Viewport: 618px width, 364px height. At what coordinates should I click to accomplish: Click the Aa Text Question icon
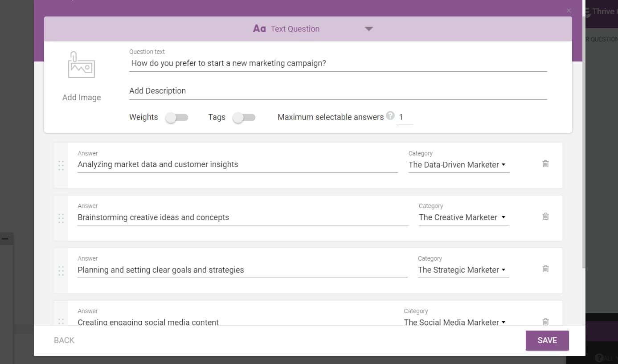260,28
